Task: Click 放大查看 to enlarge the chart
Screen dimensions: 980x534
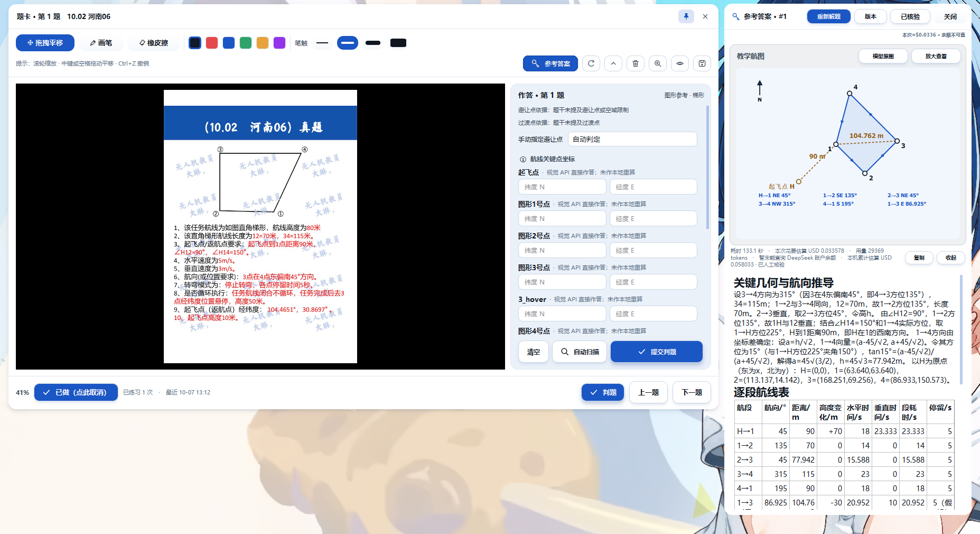Action: tap(936, 56)
